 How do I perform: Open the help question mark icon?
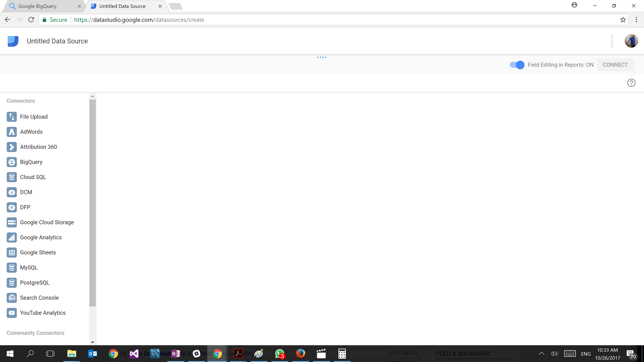coord(631,83)
